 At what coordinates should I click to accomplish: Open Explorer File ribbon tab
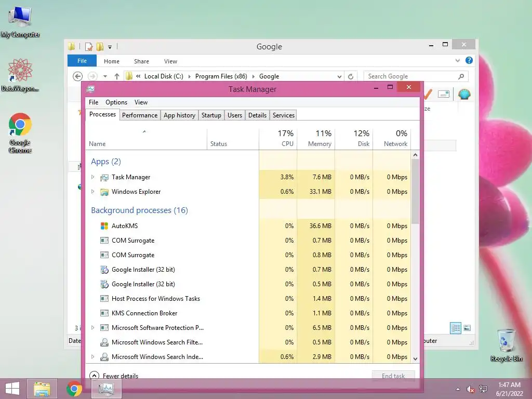pos(82,61)
